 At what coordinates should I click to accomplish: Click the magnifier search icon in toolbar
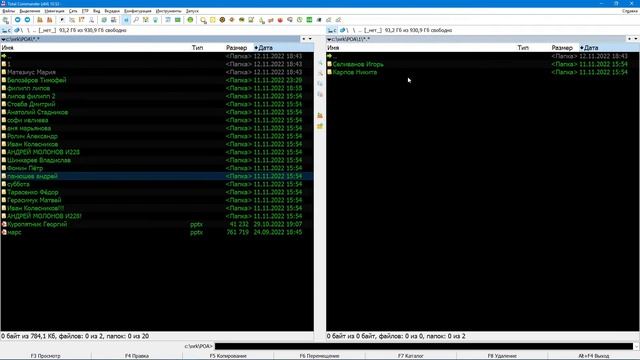coord(136,20)
